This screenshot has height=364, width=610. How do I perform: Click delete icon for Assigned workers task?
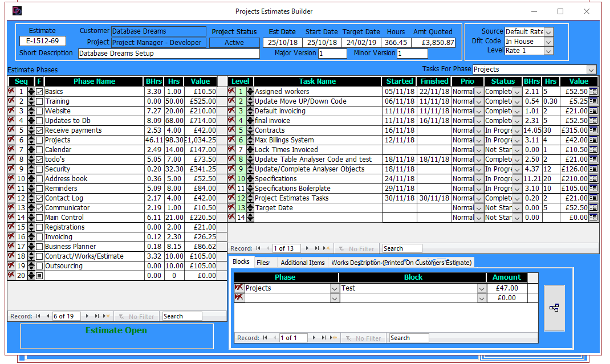click(x=231, y=92)
